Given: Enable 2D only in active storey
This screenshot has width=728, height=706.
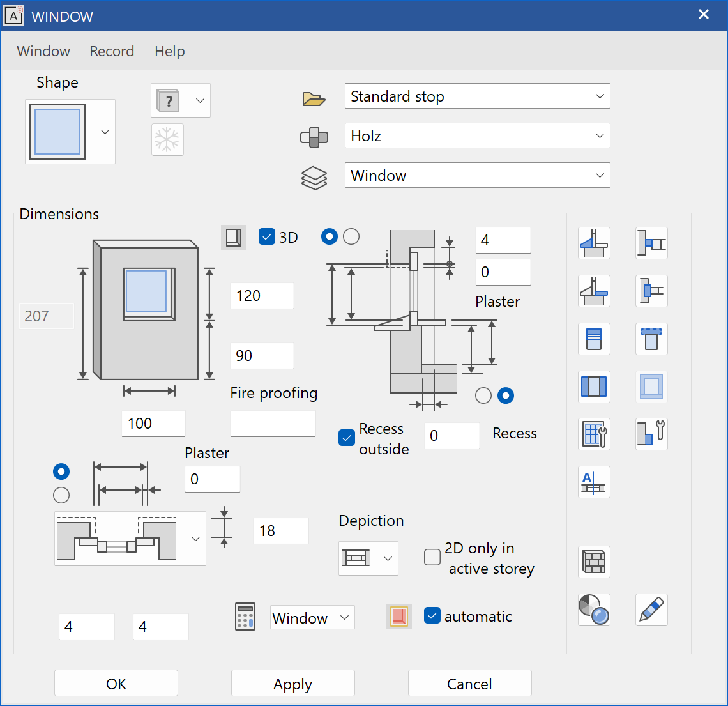Looking at the screenshot, I should click(432, 557).
